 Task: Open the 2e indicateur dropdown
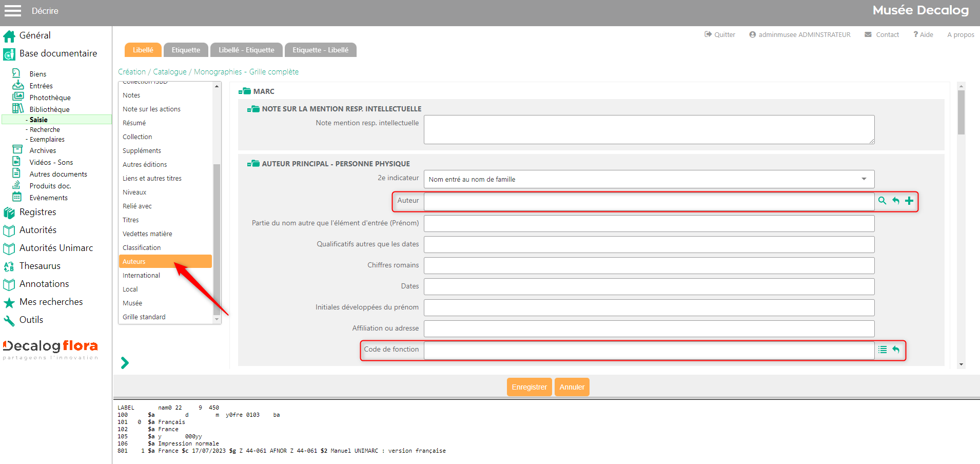coord(649,179)
